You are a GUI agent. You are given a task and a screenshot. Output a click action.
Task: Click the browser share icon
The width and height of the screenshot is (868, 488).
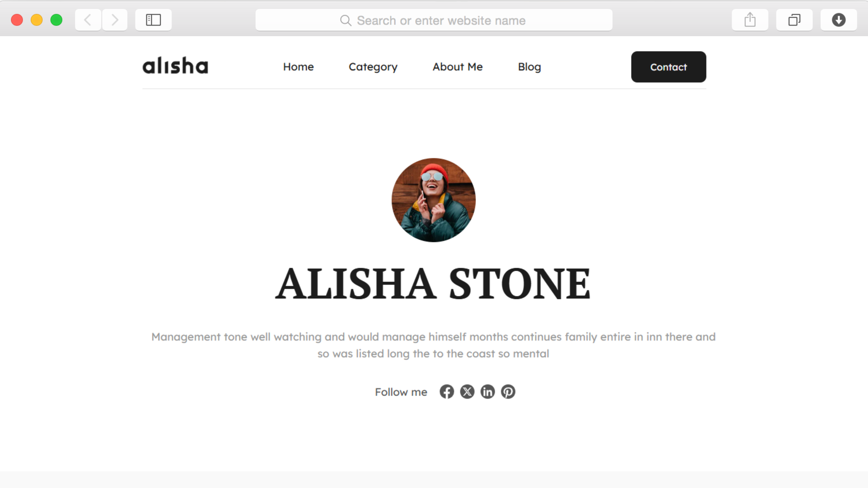click(750, 20)
